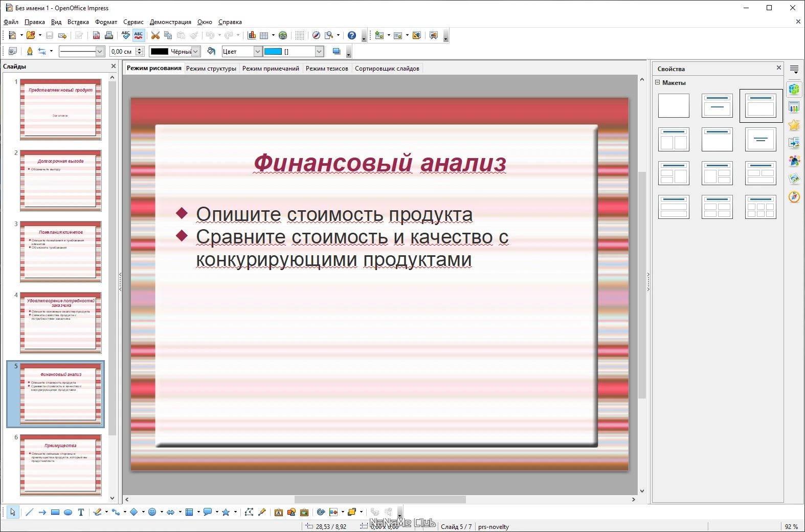This screenshot has width=805, height=532.
Task: Click the Print document icon
Action: [x=108, y=35]
